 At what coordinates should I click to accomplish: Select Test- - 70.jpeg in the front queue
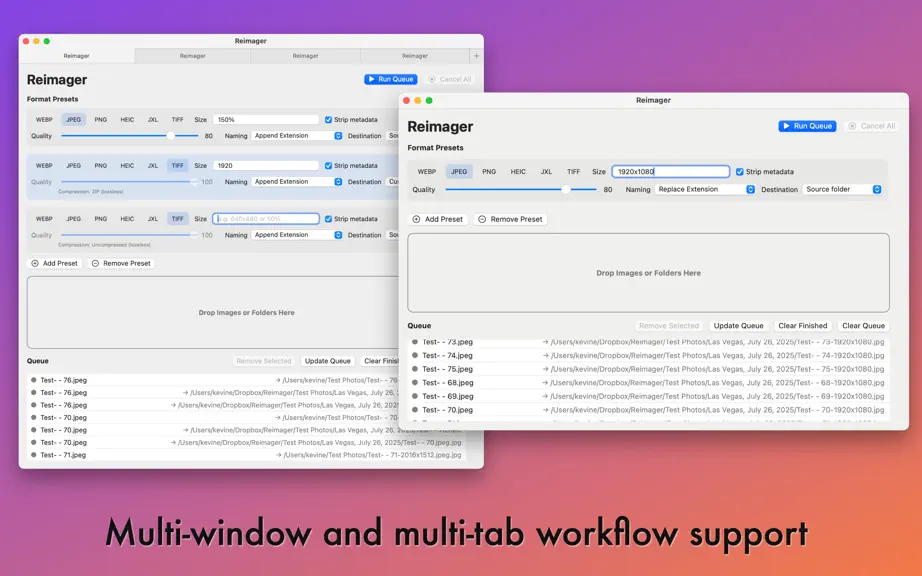pos(447,410)
